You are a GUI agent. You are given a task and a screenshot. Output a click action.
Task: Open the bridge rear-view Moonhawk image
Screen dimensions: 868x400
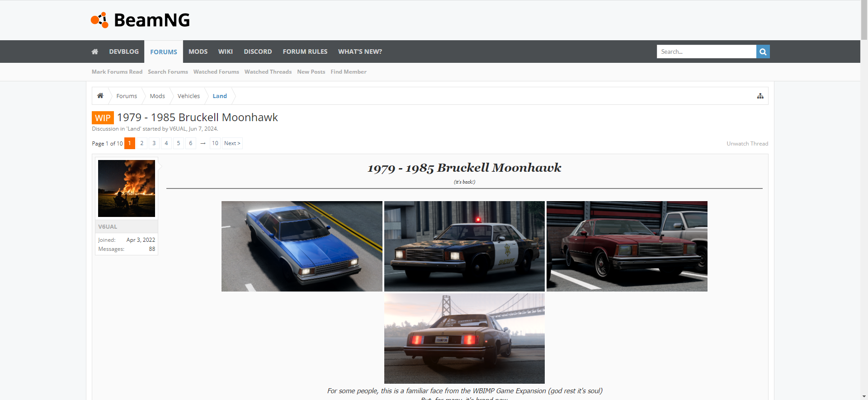click(464, 339)
